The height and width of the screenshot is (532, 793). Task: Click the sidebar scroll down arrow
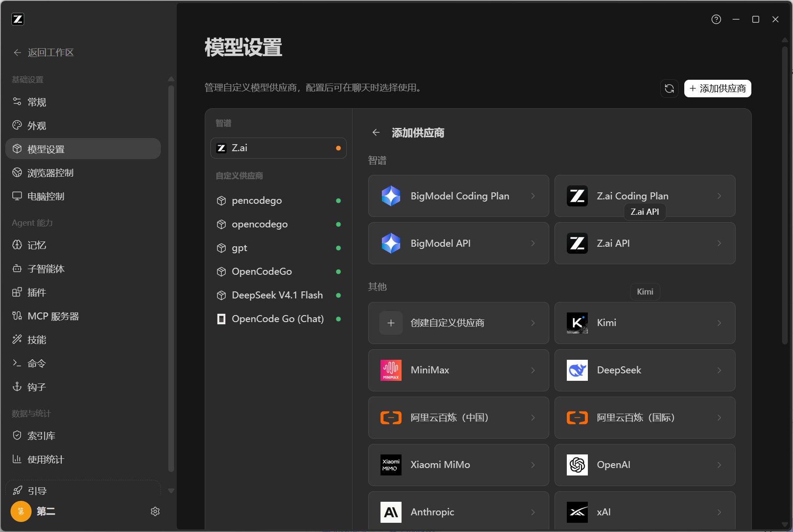171,491
